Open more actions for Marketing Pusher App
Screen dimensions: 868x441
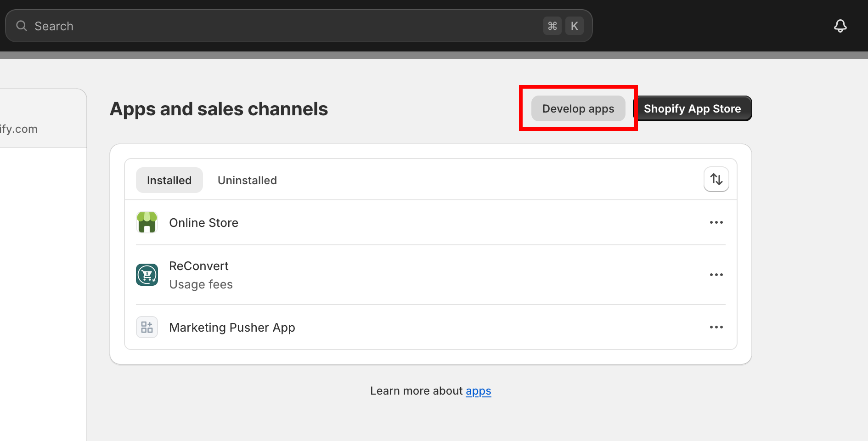pyautogui.click(x=716, y=327)
